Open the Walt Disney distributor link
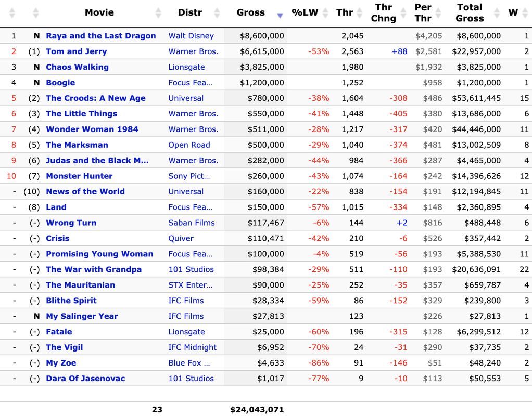 (x=191, y=36)
